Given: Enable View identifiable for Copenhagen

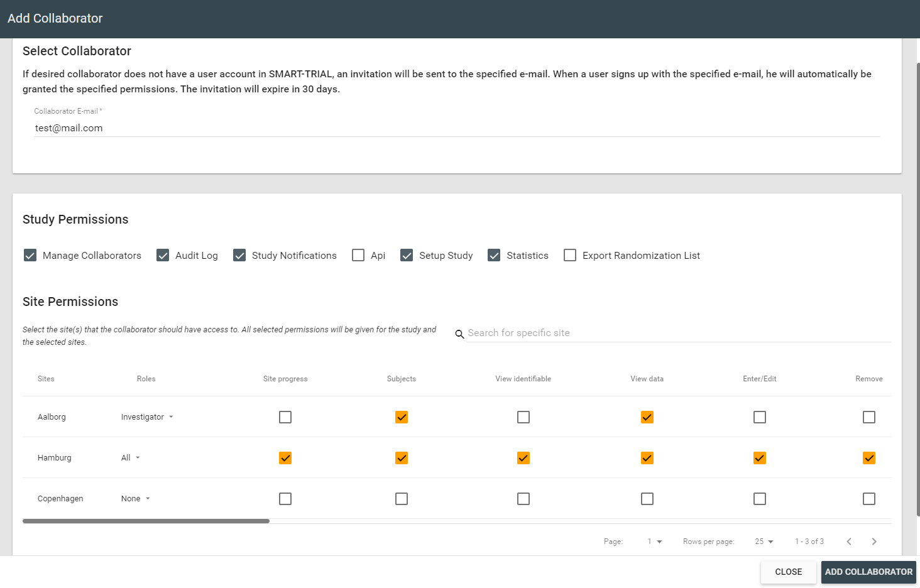Looking at the screenshot, I should click(523, 498).
